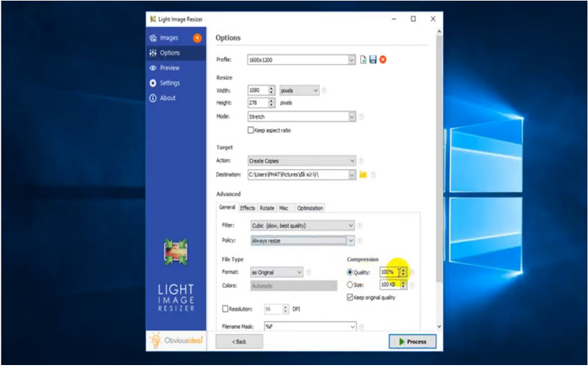Enable the Resolution checkbox
This screenshot has width=588, height=368.
226,309
